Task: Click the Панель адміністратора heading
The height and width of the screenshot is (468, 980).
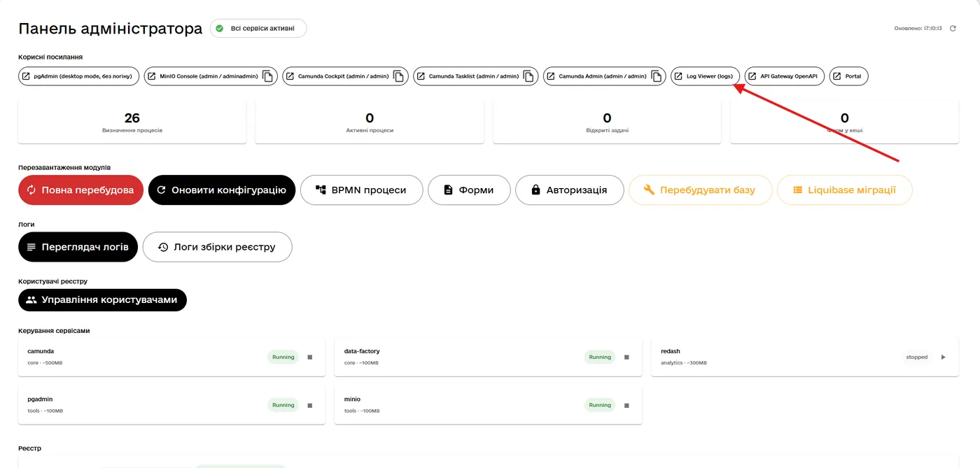Action: coord(111,29)
